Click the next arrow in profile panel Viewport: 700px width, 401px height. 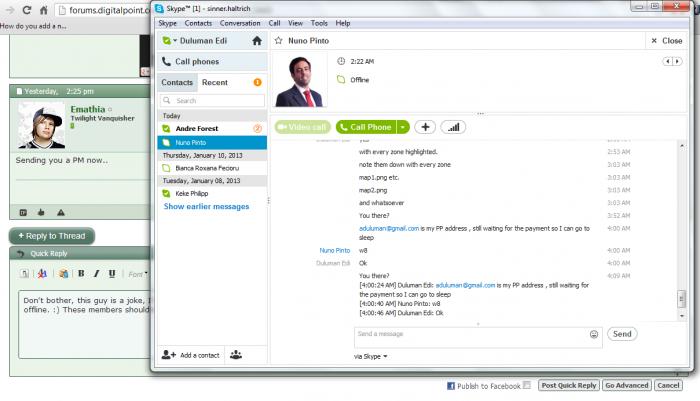coord(677,61)
